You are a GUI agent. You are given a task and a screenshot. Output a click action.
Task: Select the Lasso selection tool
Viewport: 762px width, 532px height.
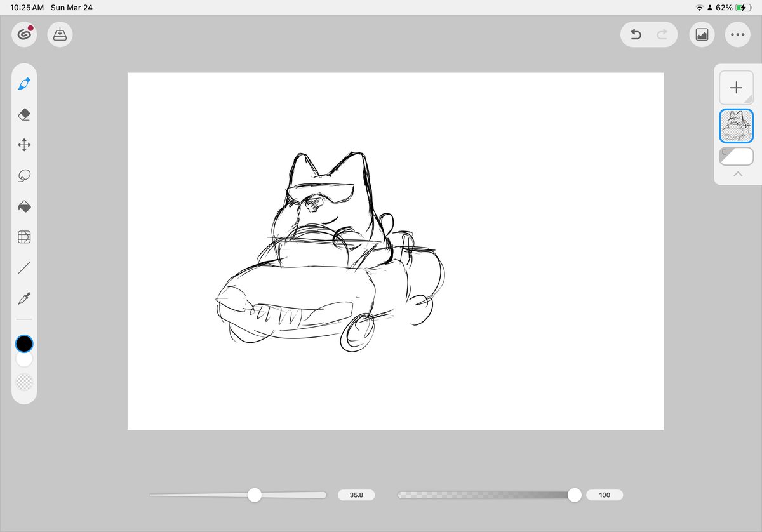pyautogui.click(x=24, y=176)
